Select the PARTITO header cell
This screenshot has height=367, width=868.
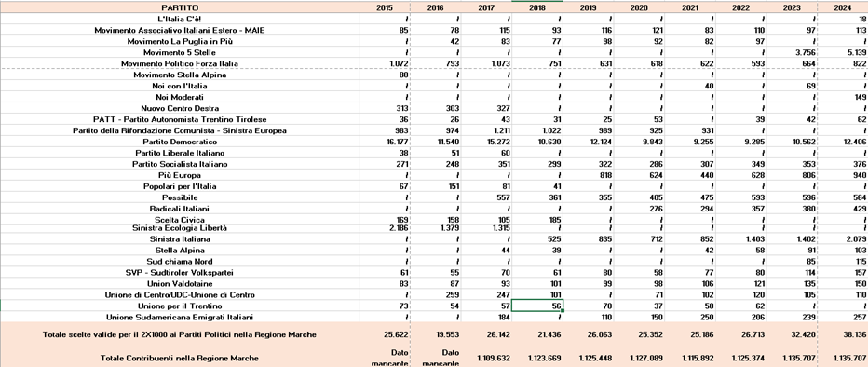(180, 7)
